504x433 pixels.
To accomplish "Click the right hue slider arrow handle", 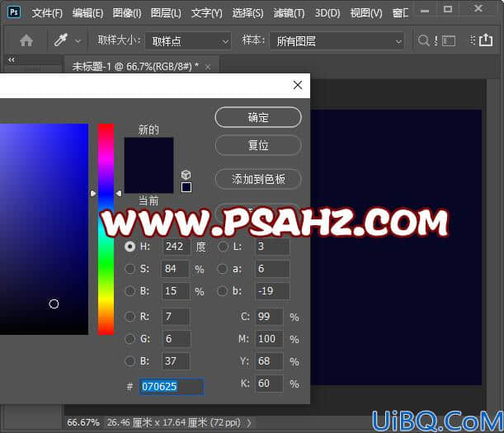I will tap(119, 193).
